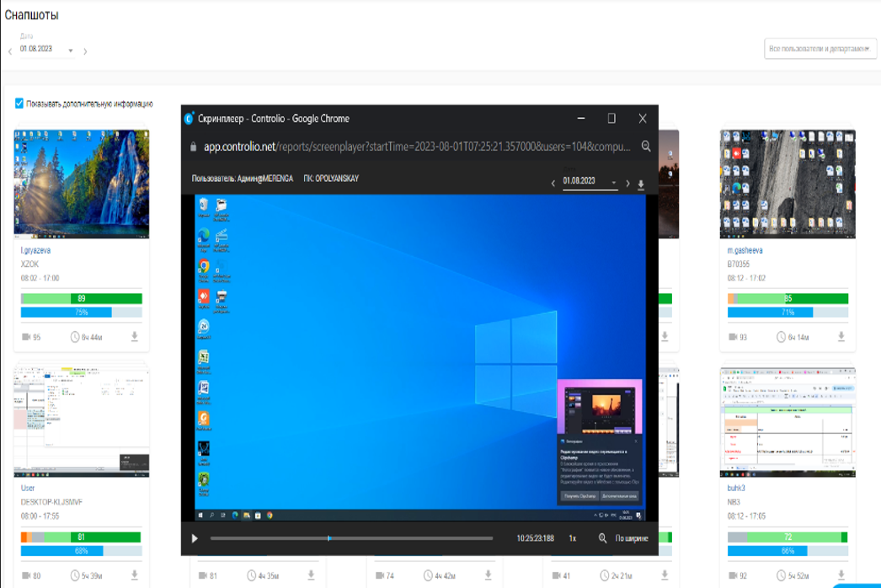Click the camera icon with 92 on buhk3 card
881x588 pixels.
pyautogui.click(x=733, y=575)
